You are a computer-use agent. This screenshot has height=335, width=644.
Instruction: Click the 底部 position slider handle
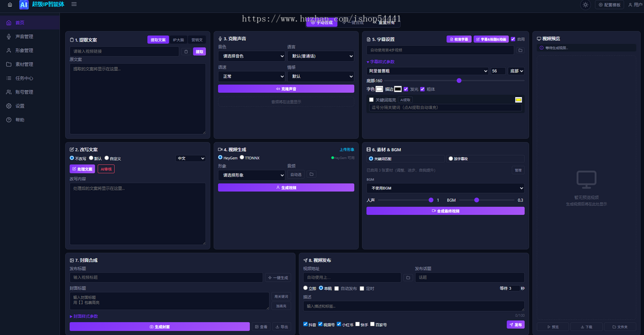[x=459, y=81]
